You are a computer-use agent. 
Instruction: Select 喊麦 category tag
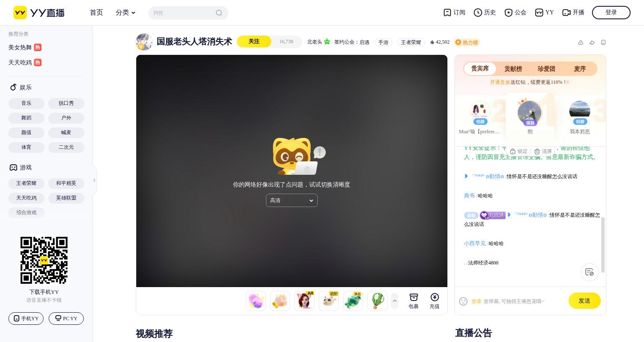click(x=66, y=132)
